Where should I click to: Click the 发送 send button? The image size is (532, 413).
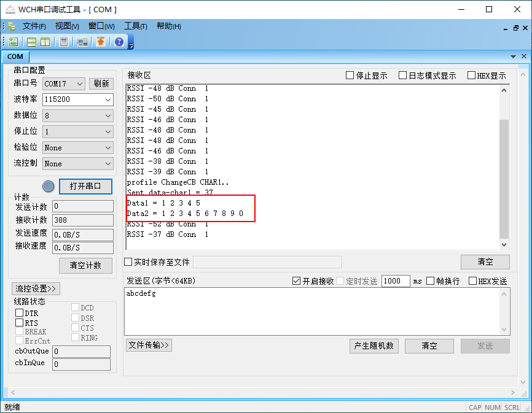pos(485,346)
